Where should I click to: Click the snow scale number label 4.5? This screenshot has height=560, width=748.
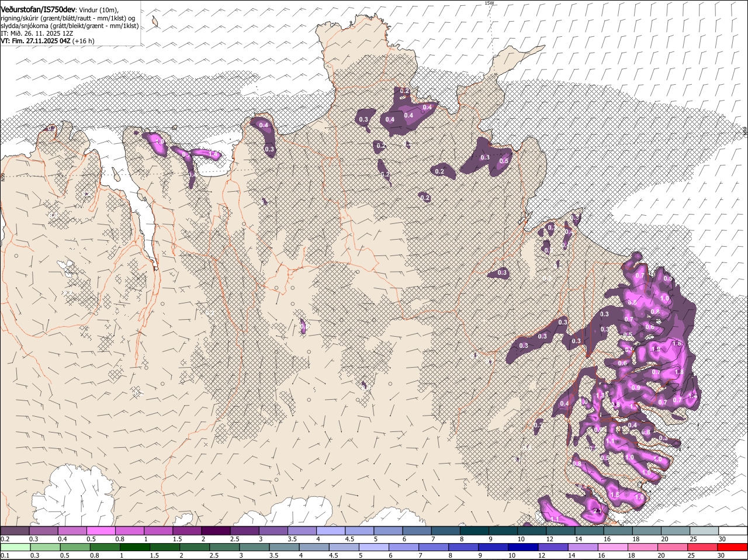point(349,539)
